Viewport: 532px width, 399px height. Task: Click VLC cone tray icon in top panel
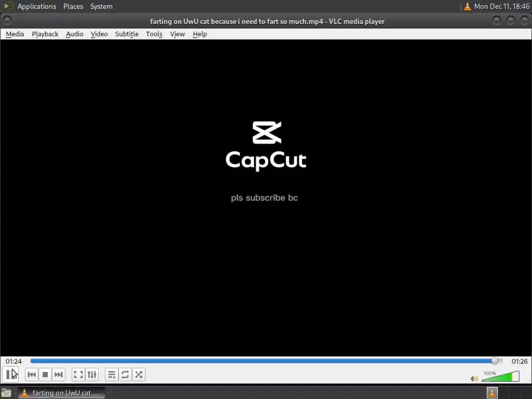[468, 6]
